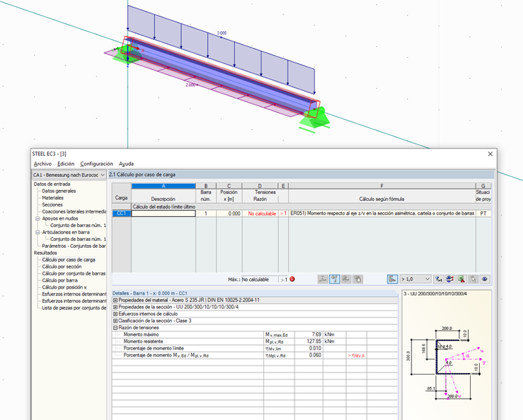The width and height of the screenshot is (523, 420).
Task: Click the first gray cross-section filter icon
Action: pos(323,280)
